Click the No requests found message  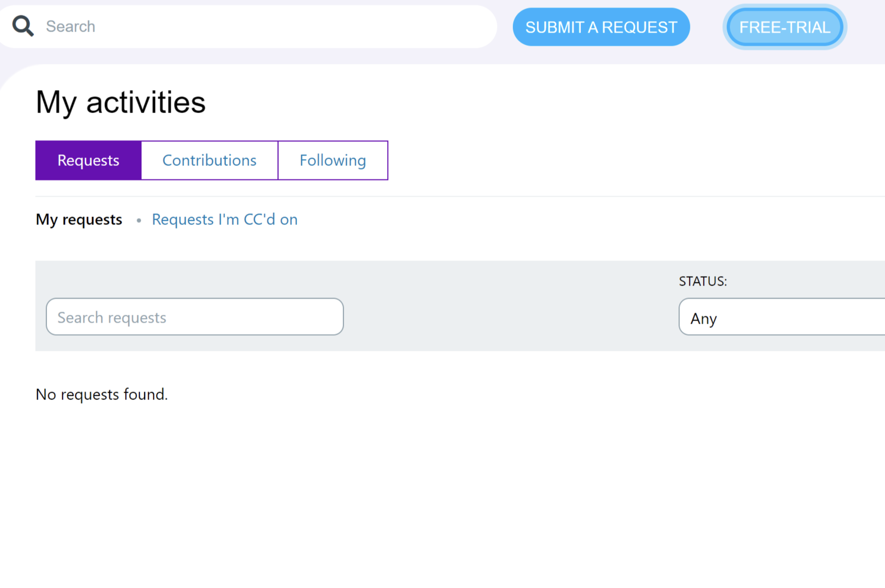coord(102,394)
